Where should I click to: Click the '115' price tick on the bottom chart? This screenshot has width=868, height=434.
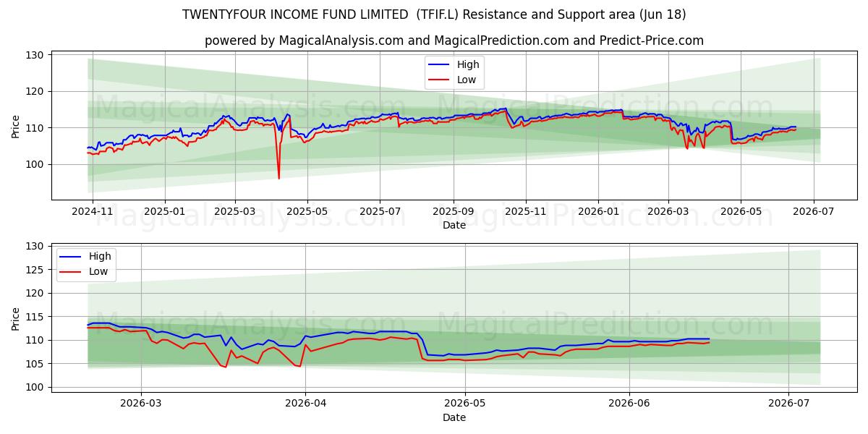click(36, 317)
